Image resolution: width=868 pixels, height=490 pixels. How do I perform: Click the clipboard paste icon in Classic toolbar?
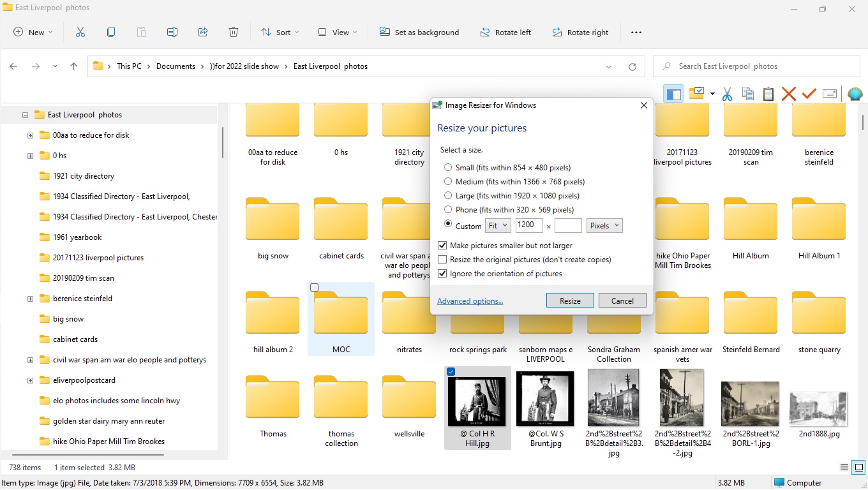coord(768,94)
